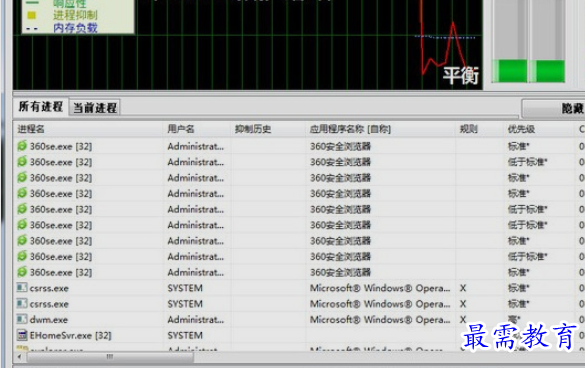Click the Administrat... user cell of dwm.exe
The image size is (585, 368).
click(195, 320)
